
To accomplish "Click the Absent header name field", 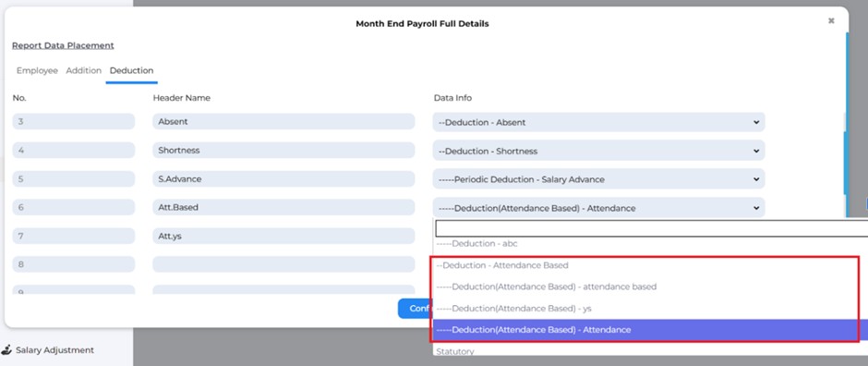I will [283, 122].
